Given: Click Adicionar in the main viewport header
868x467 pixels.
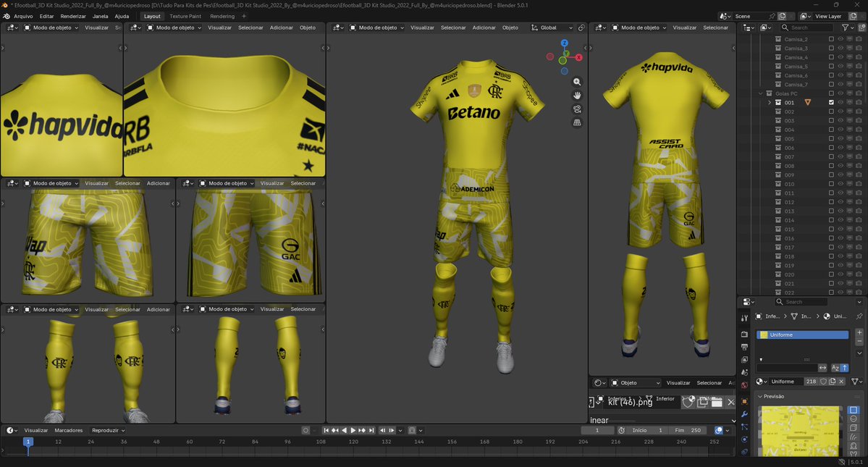Looking at the screenshot, I should tap(484, 28).
